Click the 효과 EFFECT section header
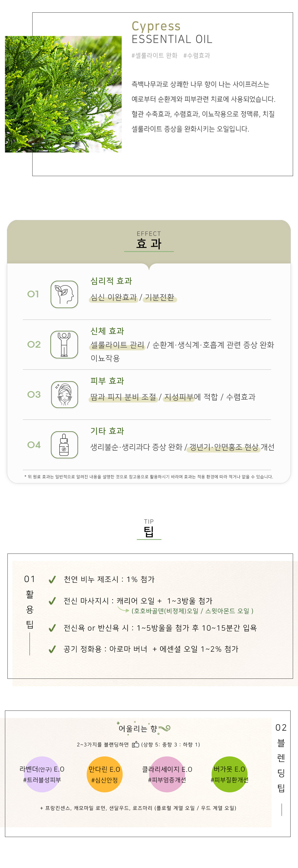298x868 pixels. point(149,241)
